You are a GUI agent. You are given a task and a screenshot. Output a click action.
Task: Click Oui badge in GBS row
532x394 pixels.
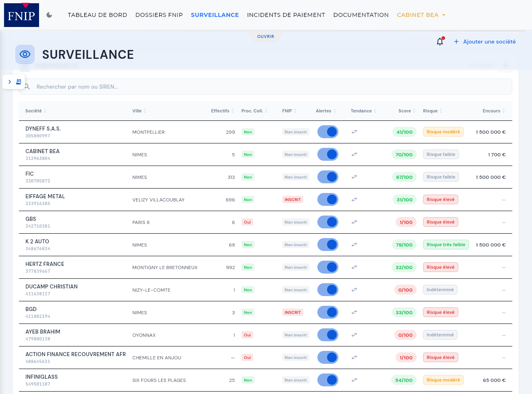247,222
